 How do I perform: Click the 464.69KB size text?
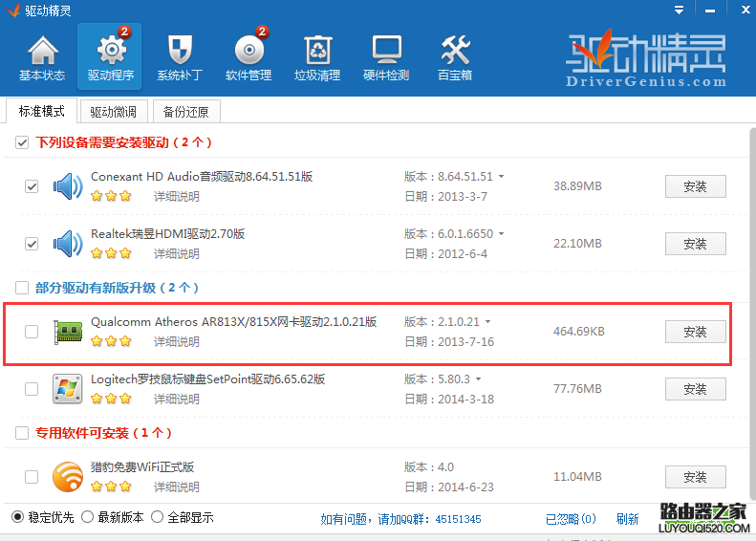578,332
